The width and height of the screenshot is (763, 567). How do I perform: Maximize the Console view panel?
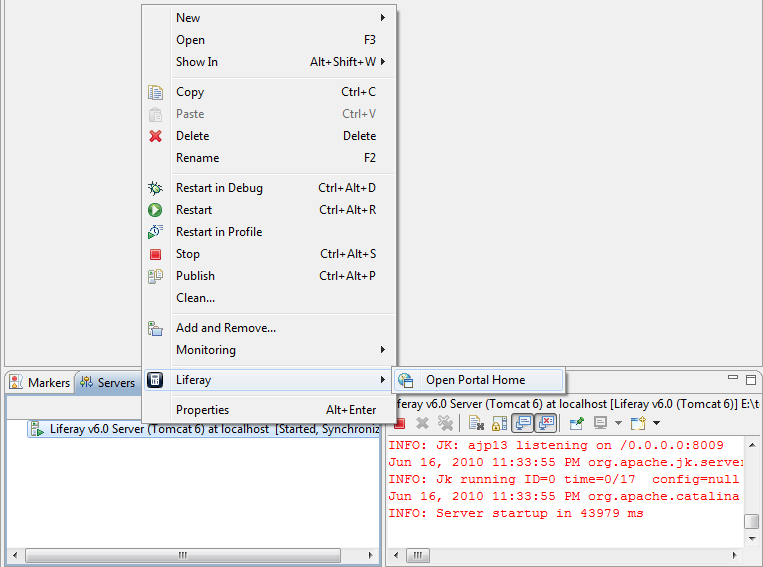click(x=751, y=380)
